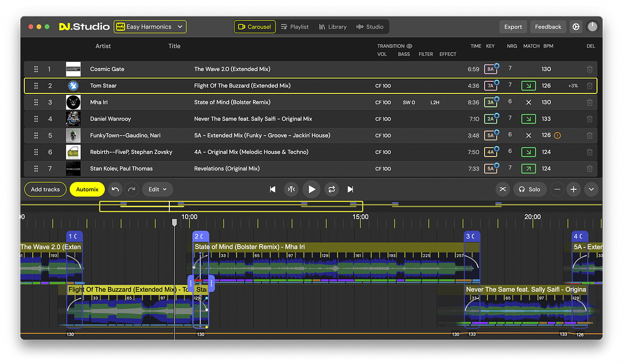623x364 pixels.
Task: Toggle Solo headphone mode
Action: click(x=529, y=189)
